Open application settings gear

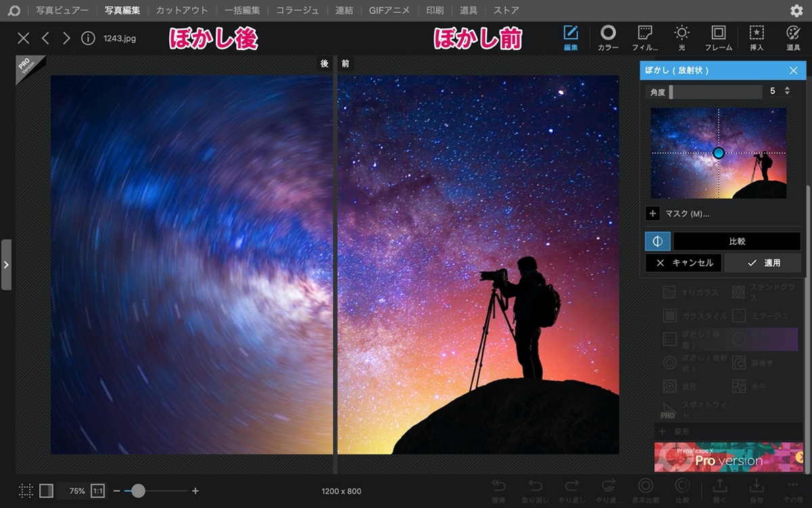tap(796, 10)
